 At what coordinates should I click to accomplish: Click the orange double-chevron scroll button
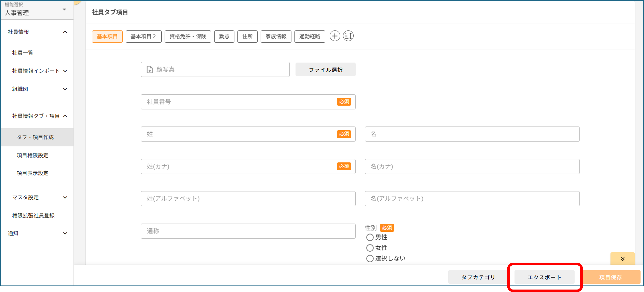622,259
